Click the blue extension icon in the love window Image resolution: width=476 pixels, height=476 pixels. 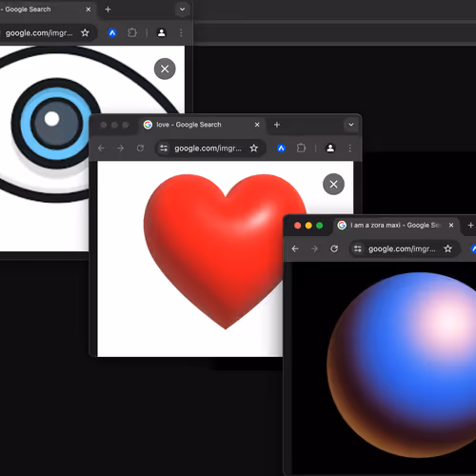click(x=281, y=149)
